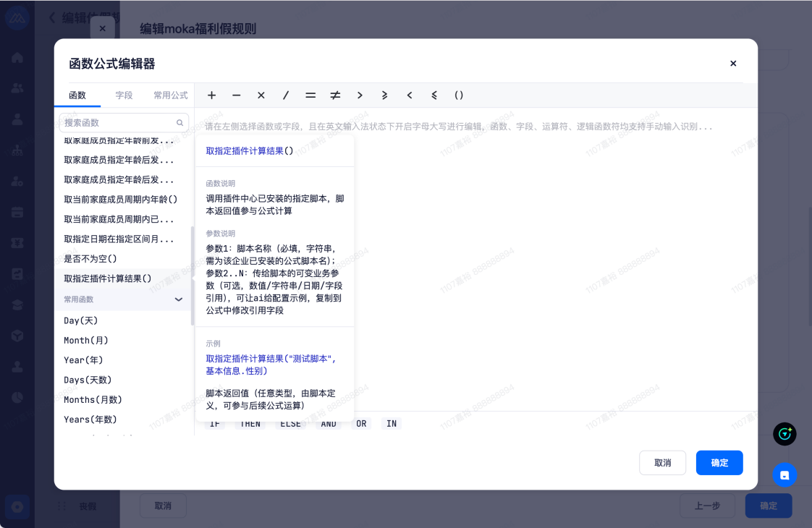Insert the plus operator
This screenshot has height=528, width=812.
pyautogui.click(x=211, y=95)
